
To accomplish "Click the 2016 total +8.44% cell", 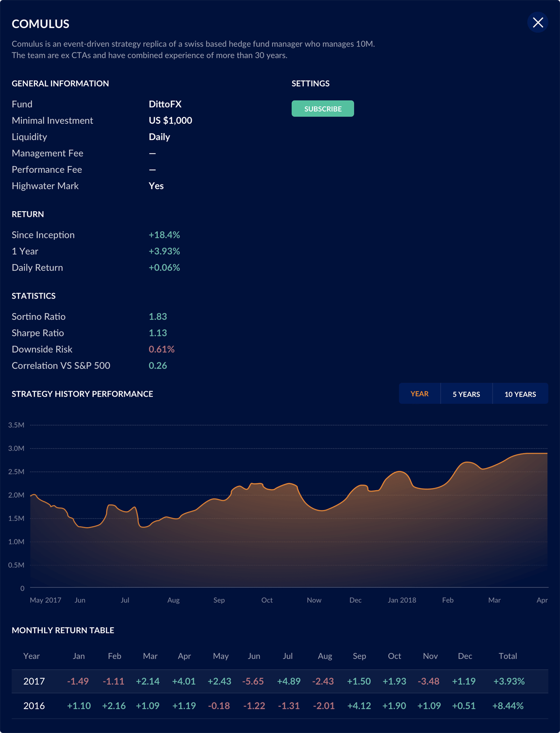I will 508,706.
